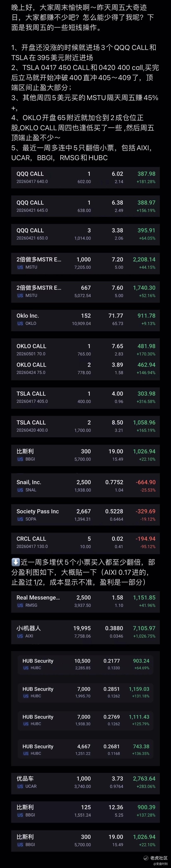Click the 老虎社区 watermark text

pos(159,858)
